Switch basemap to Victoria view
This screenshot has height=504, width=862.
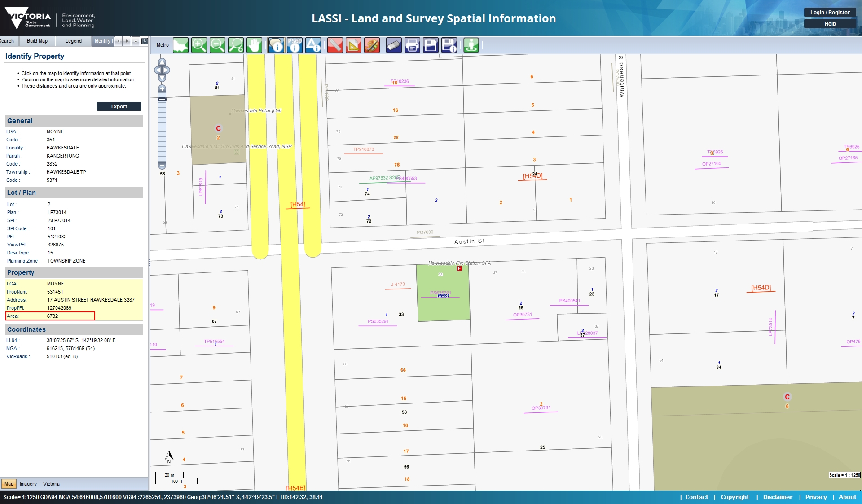click(x=51, y=484)
